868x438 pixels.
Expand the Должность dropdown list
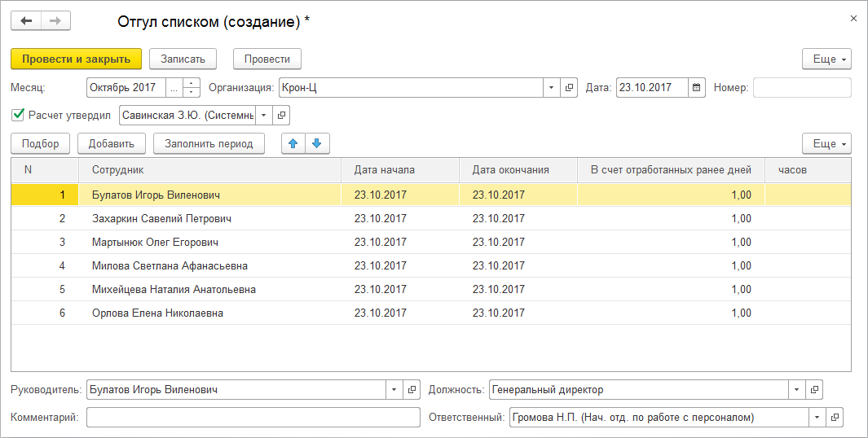point(796,390)
